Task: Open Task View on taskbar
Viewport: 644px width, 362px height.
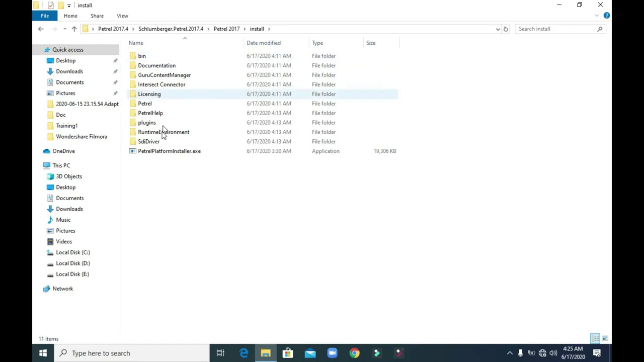Action: [x=220, y=353]
